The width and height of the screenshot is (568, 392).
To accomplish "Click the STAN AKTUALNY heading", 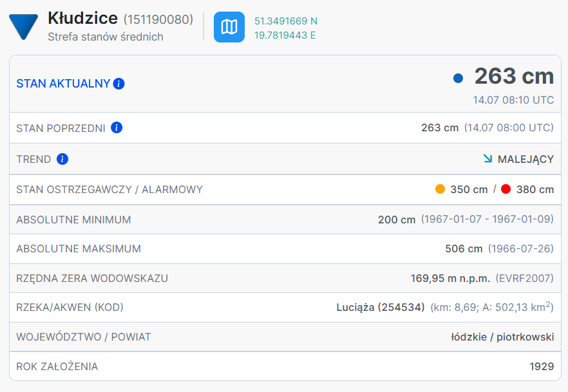I will [63, 84].
